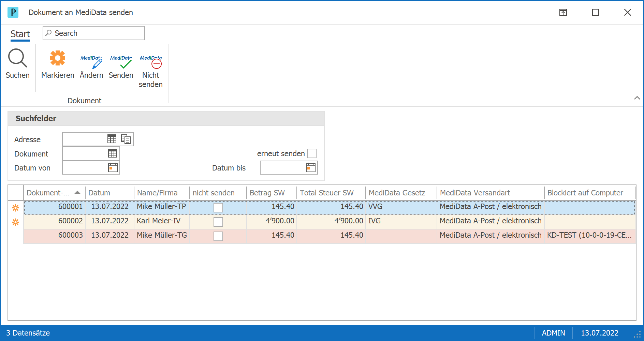644x341 pixels.
Task: Click the Name/Firma column header
Action: [x=162, y=193]
